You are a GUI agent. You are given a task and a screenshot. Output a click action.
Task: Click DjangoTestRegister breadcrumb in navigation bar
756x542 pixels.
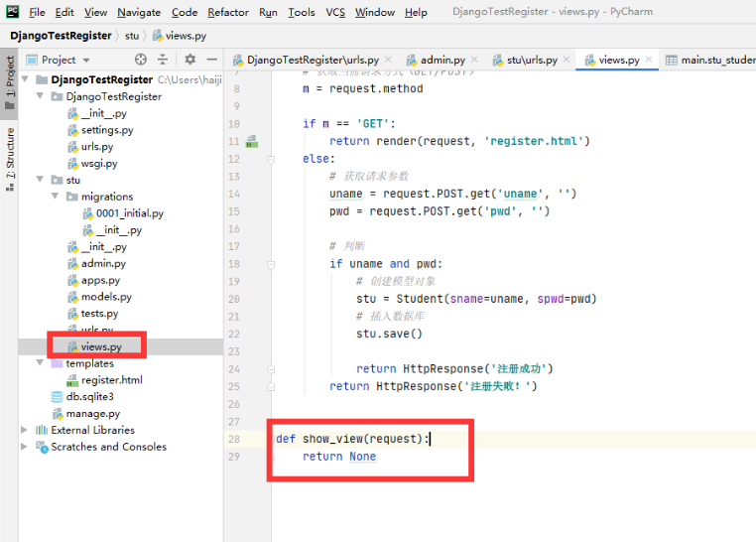click(x=61, y=36)
